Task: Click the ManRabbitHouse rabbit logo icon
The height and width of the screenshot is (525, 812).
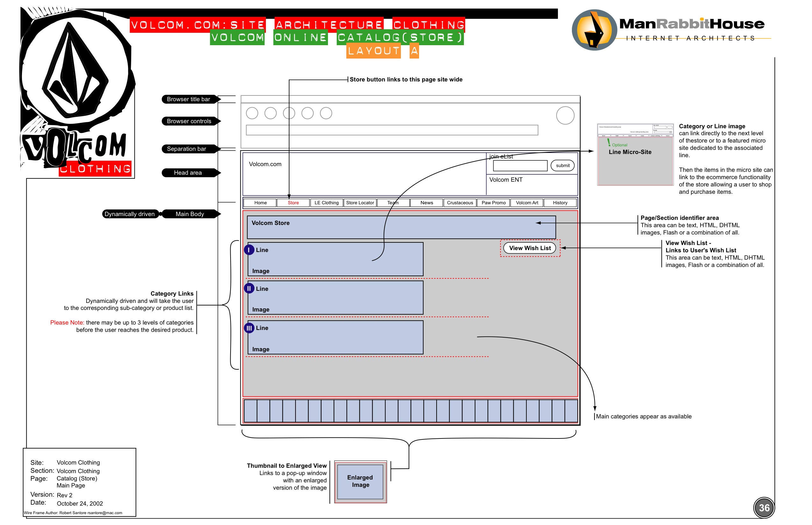Action: point(594,30)
